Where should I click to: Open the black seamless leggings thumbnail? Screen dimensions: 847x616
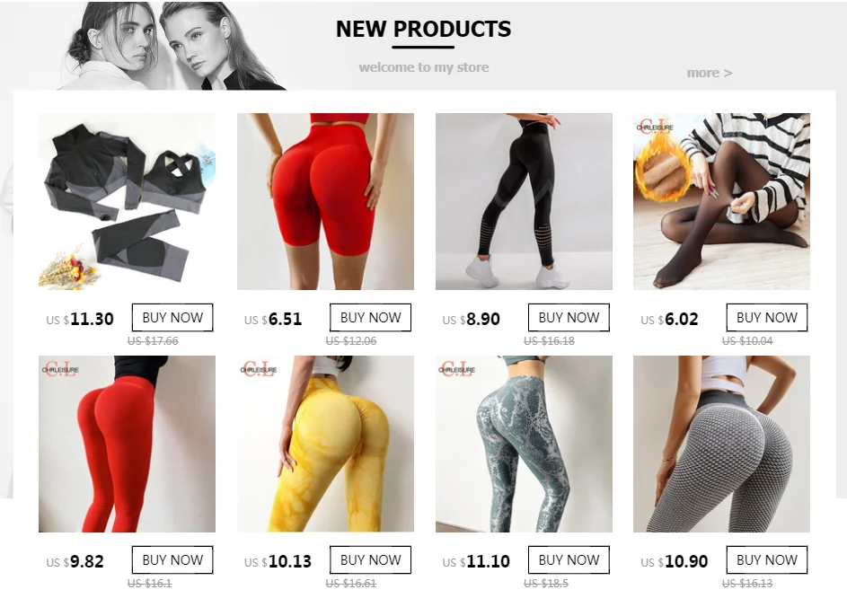pyautogui.click(x=524, y=201)
